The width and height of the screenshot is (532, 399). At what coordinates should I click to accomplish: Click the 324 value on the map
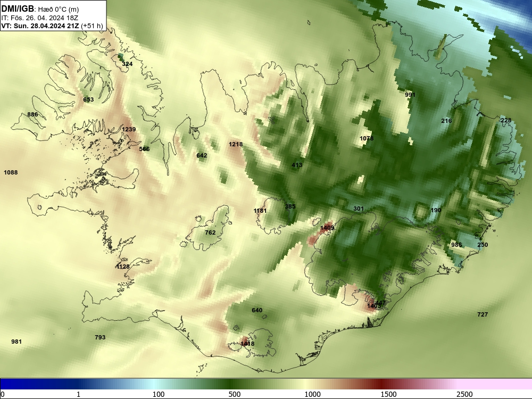127,64
